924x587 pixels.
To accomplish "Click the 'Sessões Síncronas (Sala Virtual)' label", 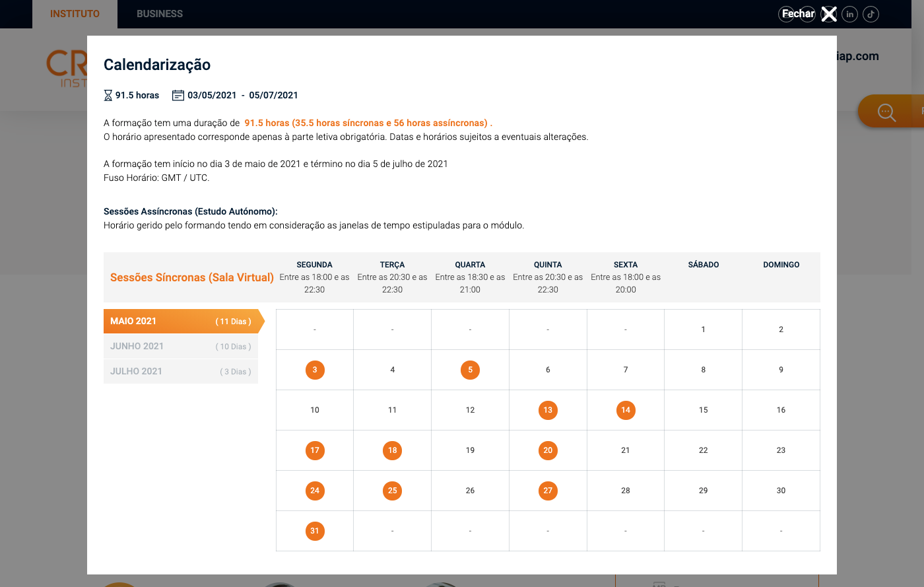I will (192, 277).
